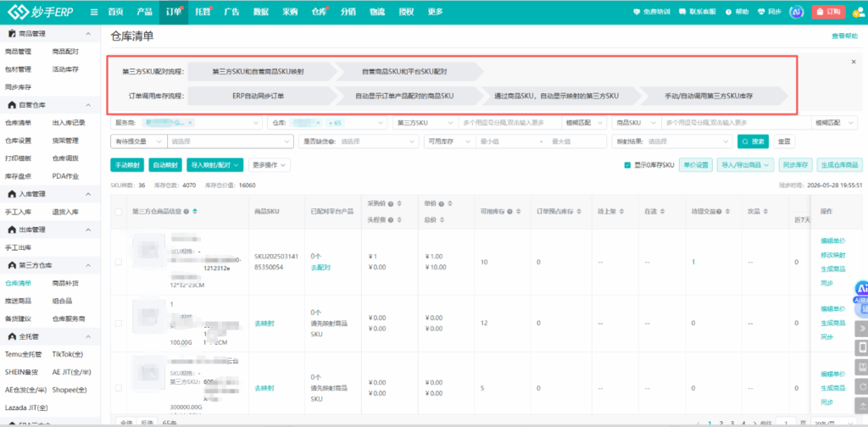This screenshot has height=427, width=868.
Task: Open 免费培训 in the top bar
Action: 652,12
